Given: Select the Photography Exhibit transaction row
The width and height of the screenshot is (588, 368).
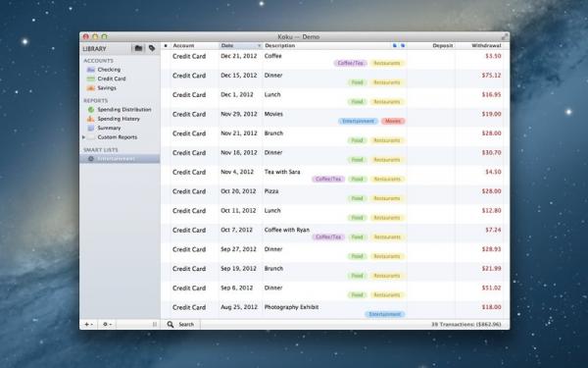Looking at the screenshot, I should pyautogui.click(x=335, y=310).
